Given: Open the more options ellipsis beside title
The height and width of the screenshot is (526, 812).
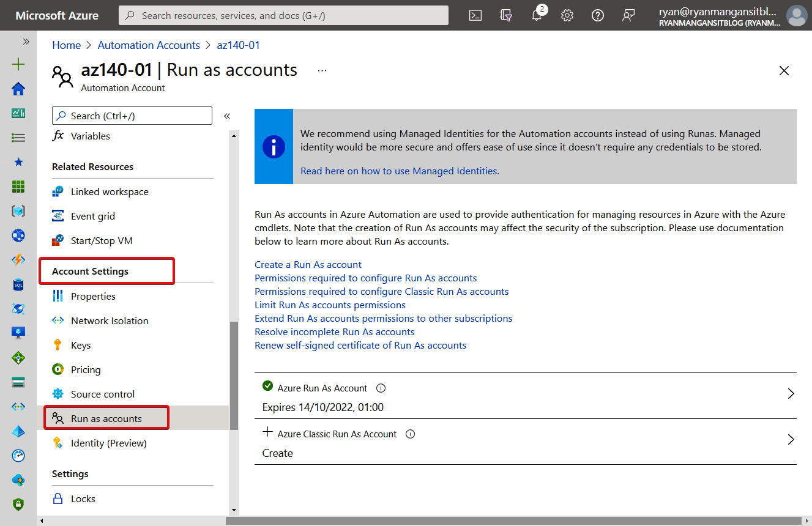Looking at the screenshot, I should tap(322, 70).
